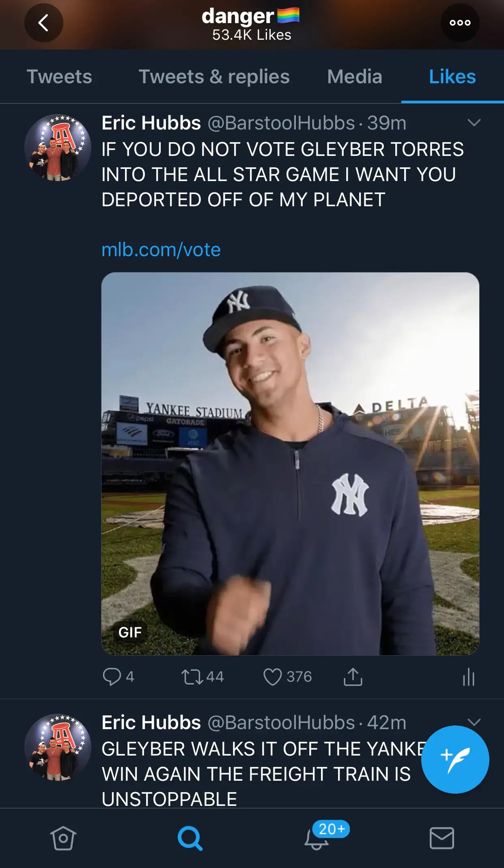Screen dimensions: 504x868
Task: Open the three-dot more options menu
Action: 460,23
